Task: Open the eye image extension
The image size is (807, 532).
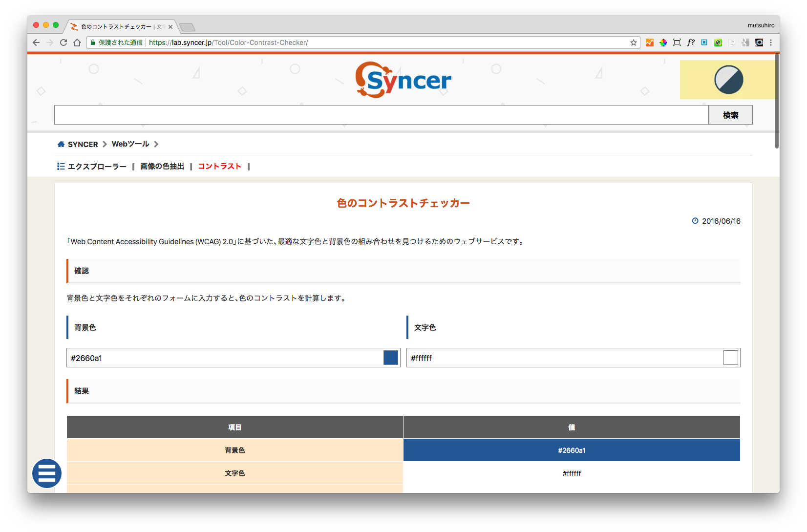Action: 759,43
